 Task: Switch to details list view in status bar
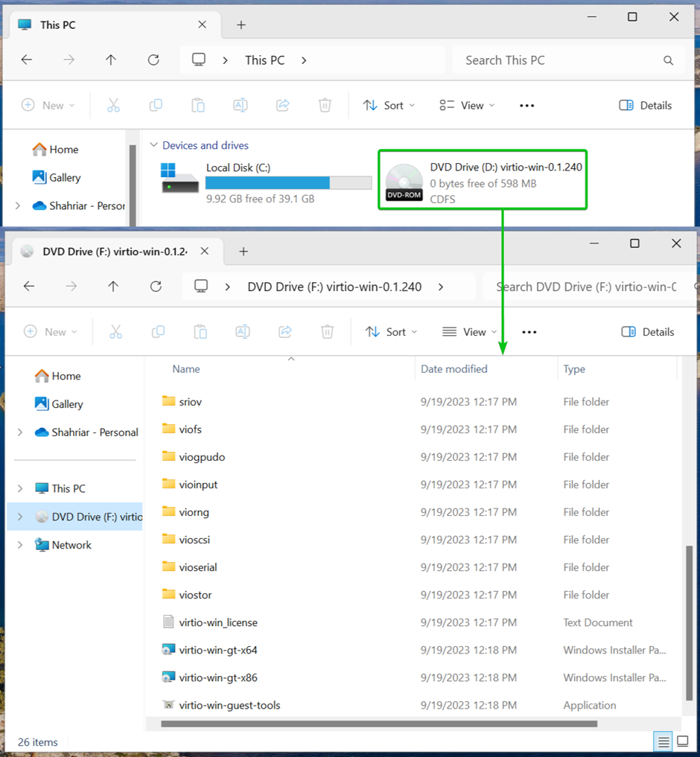coord(664,741)
